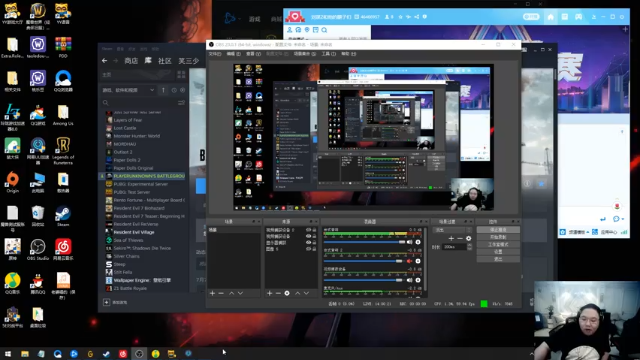Open gear settings for 台式音响 mixer channel
Screen dimensions: 640x360
pos(418,242)
